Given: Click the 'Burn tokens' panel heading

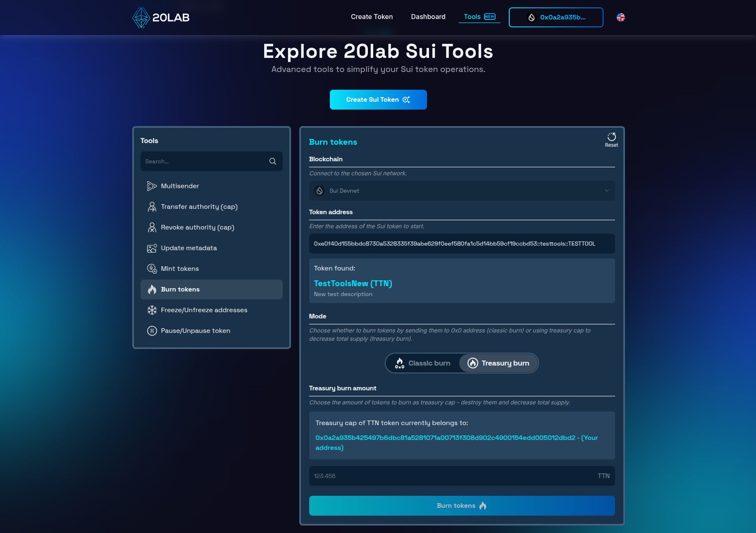Looking at the screenshot, I should tap(333, 142).
